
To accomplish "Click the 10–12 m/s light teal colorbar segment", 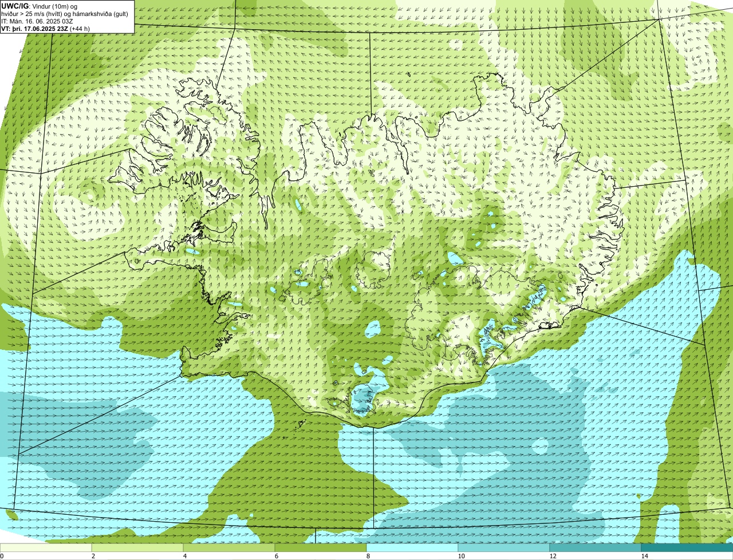I will pos(504,547).
